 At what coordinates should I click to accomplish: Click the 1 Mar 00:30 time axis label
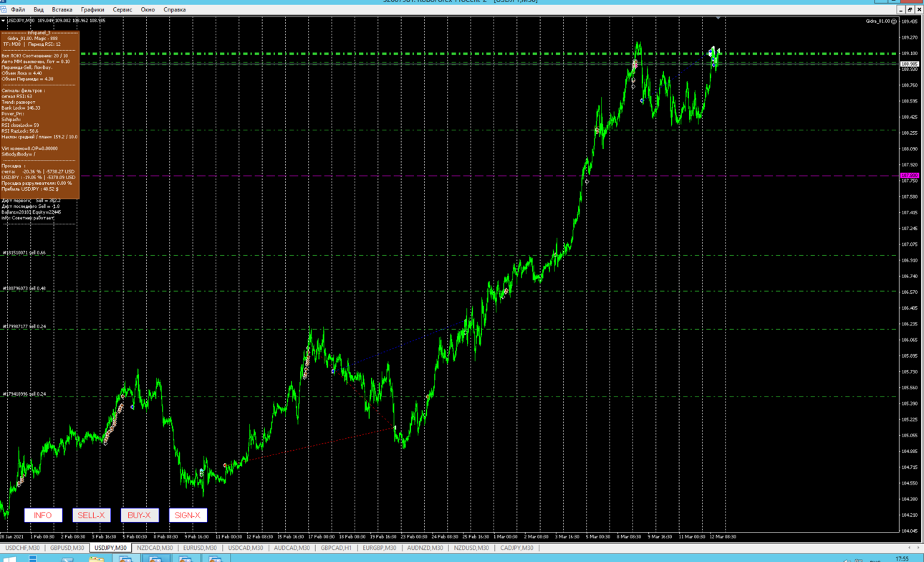click(506, 537)
